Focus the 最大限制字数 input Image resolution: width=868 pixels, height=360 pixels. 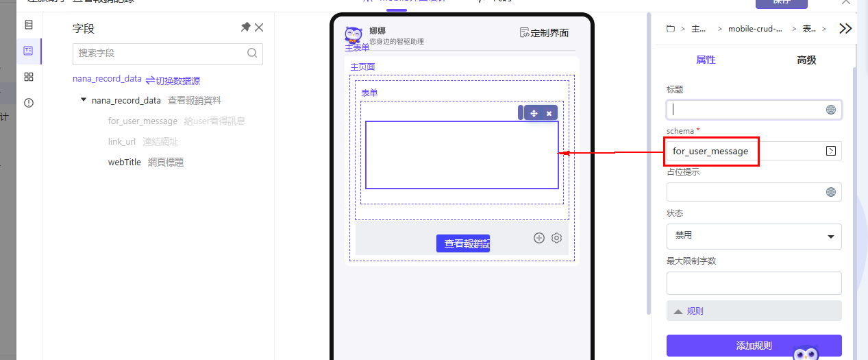(754, 283)
